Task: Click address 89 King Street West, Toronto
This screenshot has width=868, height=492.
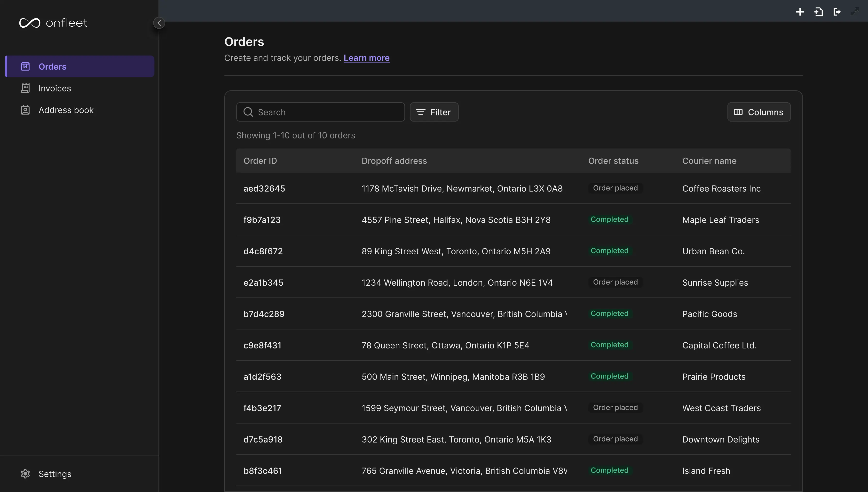Action: tap(456, 251)
